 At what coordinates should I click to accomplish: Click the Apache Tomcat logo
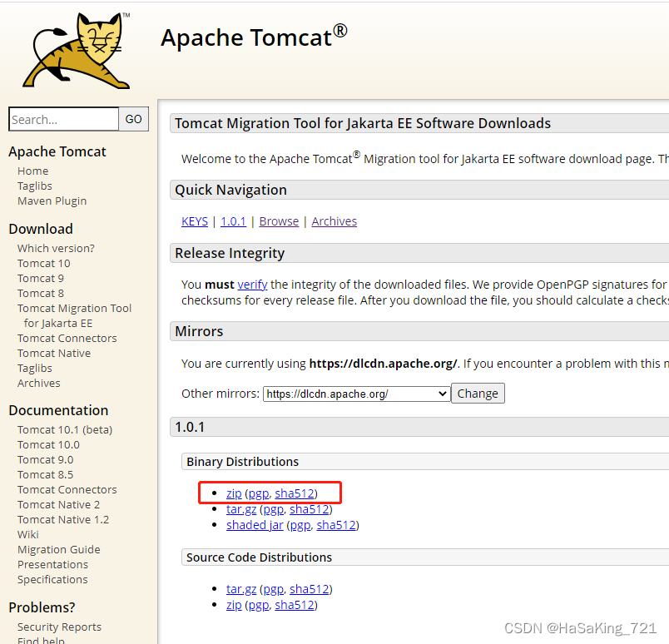coord(75,50)
